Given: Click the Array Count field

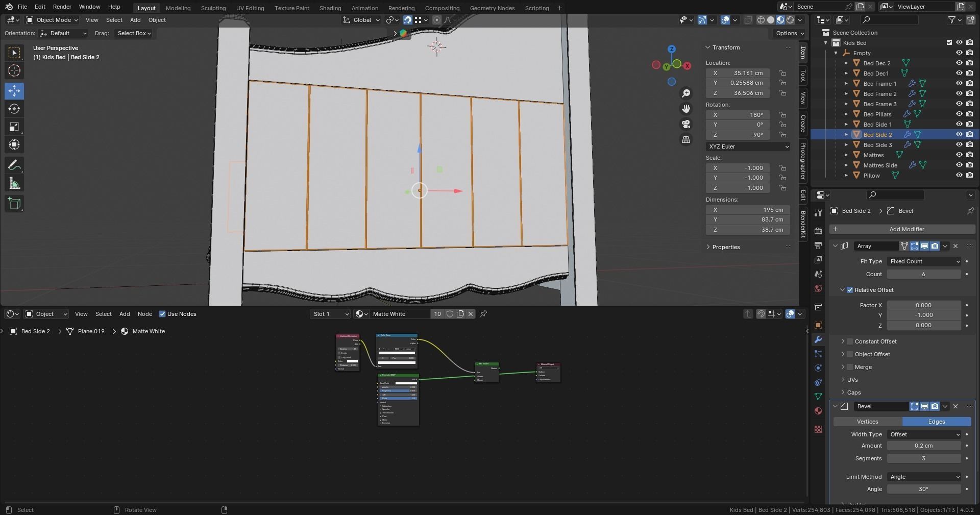Looking at the screenshot, I should point(924,274).
